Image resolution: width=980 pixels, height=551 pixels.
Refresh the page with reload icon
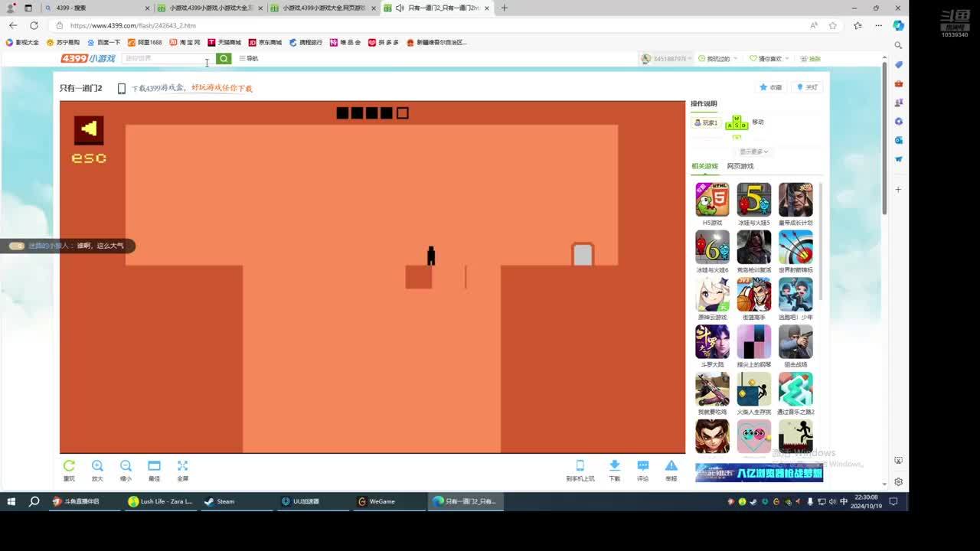click(x=34, y=25)
